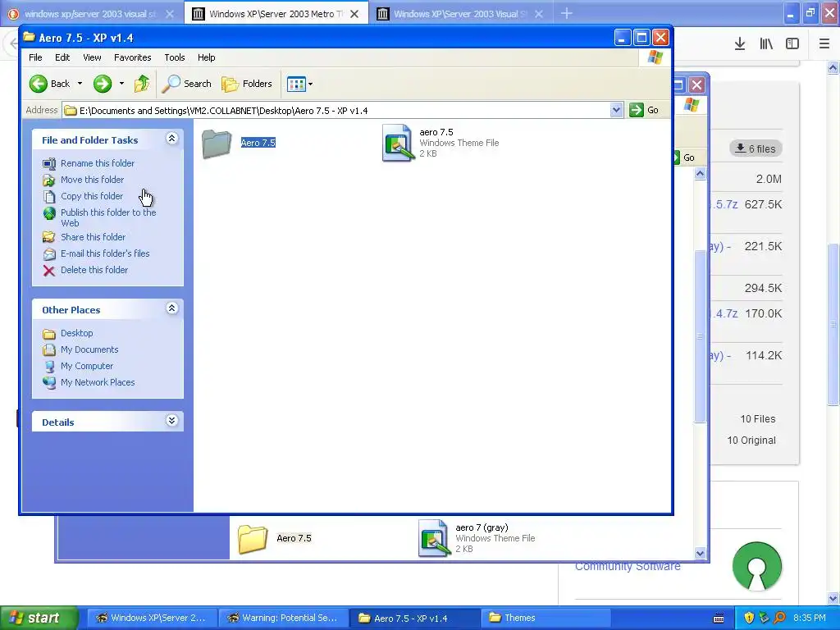Viewport: 840px width, 630px height.
Task: Click scroll up arrow in Themes window
Action: coord(701,174)
